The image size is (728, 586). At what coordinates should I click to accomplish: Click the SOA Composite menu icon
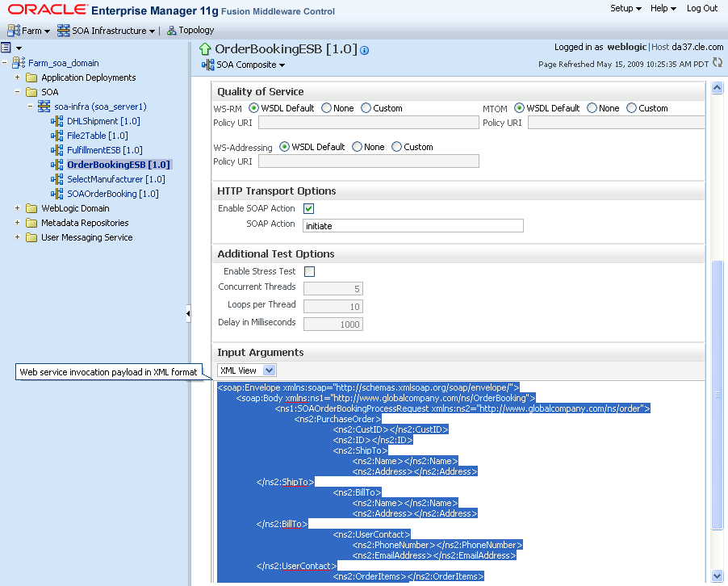pos(207,65)
